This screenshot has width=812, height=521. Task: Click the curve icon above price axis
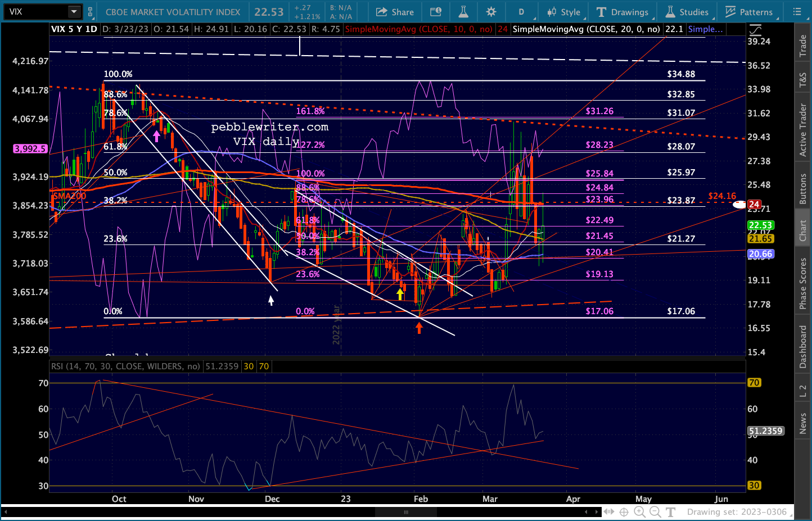pyautogui.click(x=755, y=29)
